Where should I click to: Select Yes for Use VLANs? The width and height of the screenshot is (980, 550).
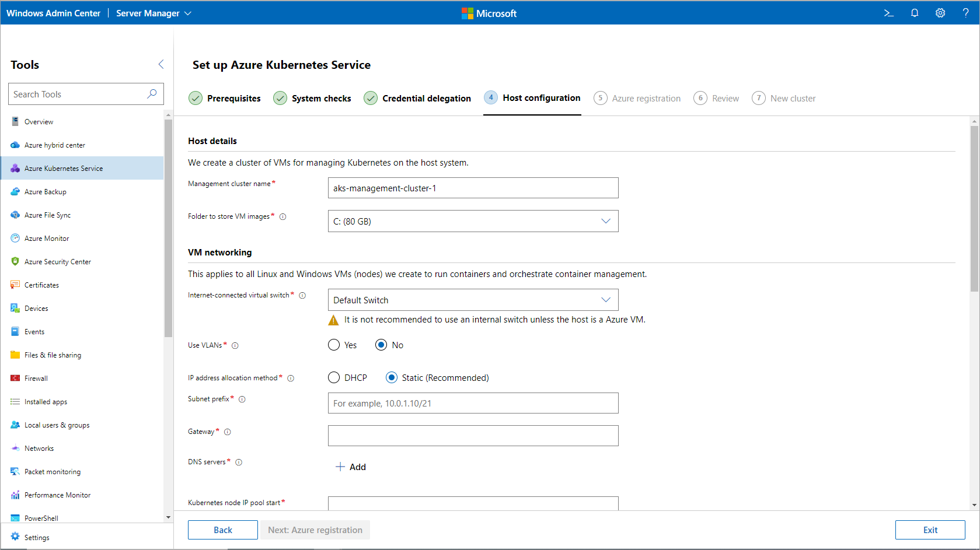tap(334, 345)
